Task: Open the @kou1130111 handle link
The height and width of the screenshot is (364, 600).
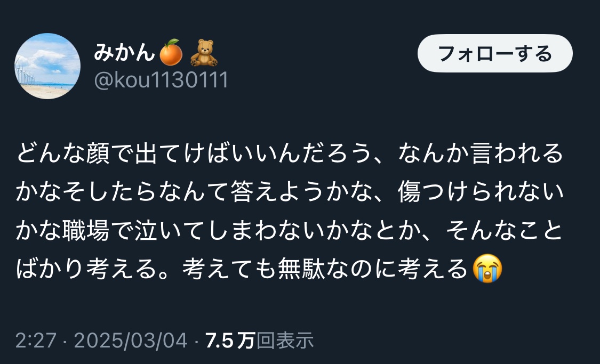Action: (161, 80)
